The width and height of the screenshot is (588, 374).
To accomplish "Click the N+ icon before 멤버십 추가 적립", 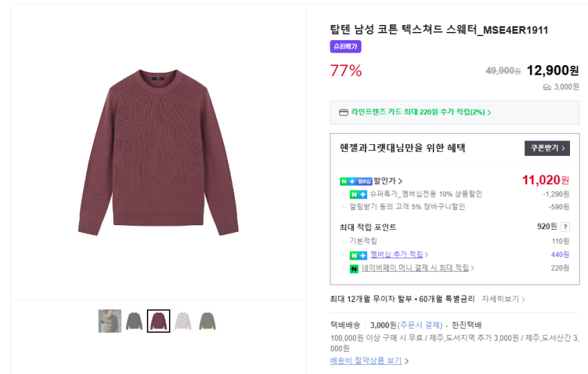I will pyautogui.click(x=358, y=255).
